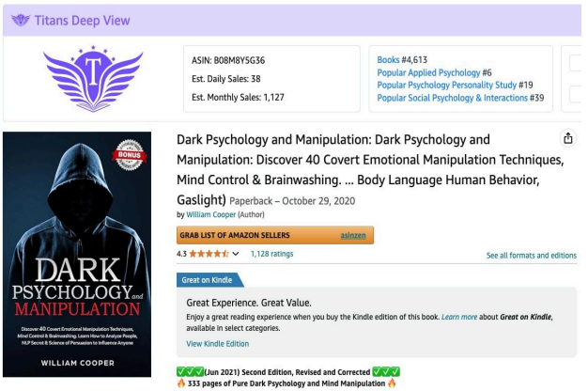Image resolution: width=588 pixels, height=391 pixels.
Task: Open See all formats and editions
Action: pyautogui.click(x=532, y=256)
